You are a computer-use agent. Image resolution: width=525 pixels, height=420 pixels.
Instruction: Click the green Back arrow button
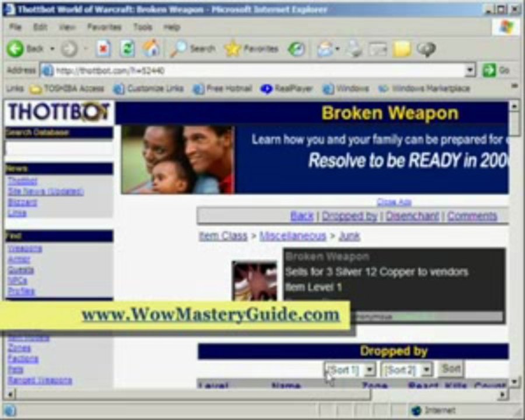click(x=15, y=49)
